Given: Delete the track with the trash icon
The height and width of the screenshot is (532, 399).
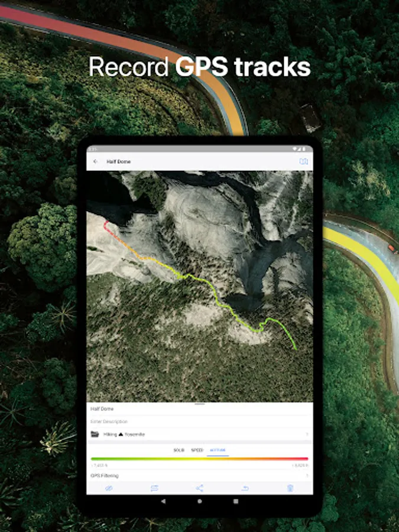Looking at the screenshot, I should click(x=290, y=488).
